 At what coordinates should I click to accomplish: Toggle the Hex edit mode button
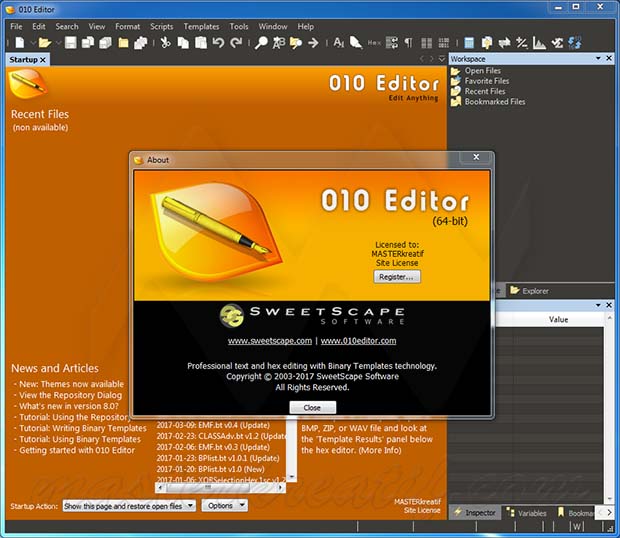(x=374, y=42)
